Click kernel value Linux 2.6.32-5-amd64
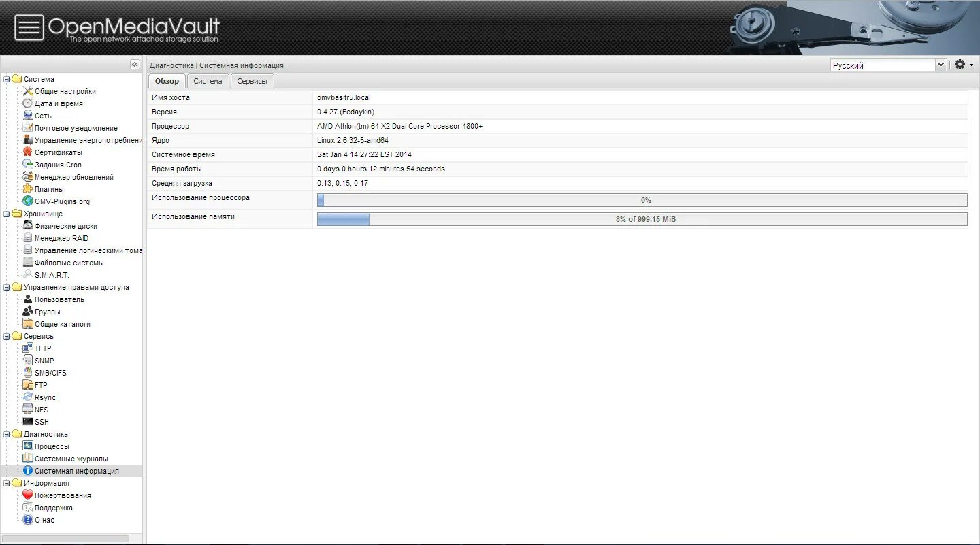980x545 pixels. coord(353,140)
